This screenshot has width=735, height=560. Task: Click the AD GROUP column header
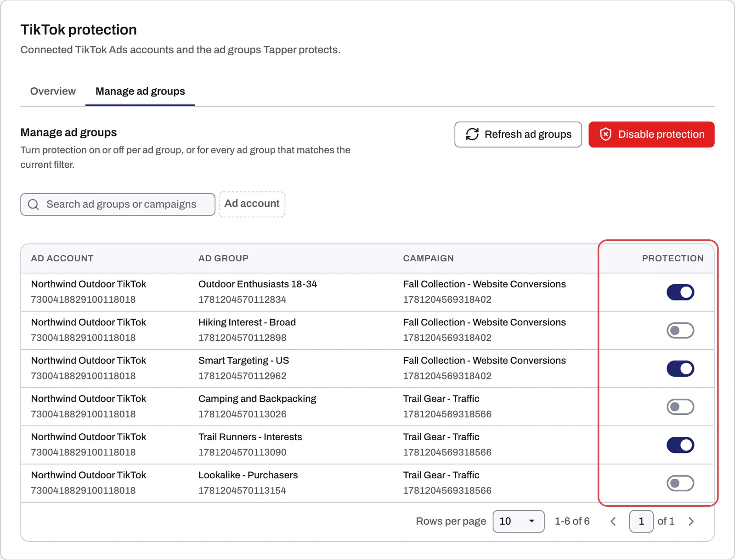pos(223,258)
